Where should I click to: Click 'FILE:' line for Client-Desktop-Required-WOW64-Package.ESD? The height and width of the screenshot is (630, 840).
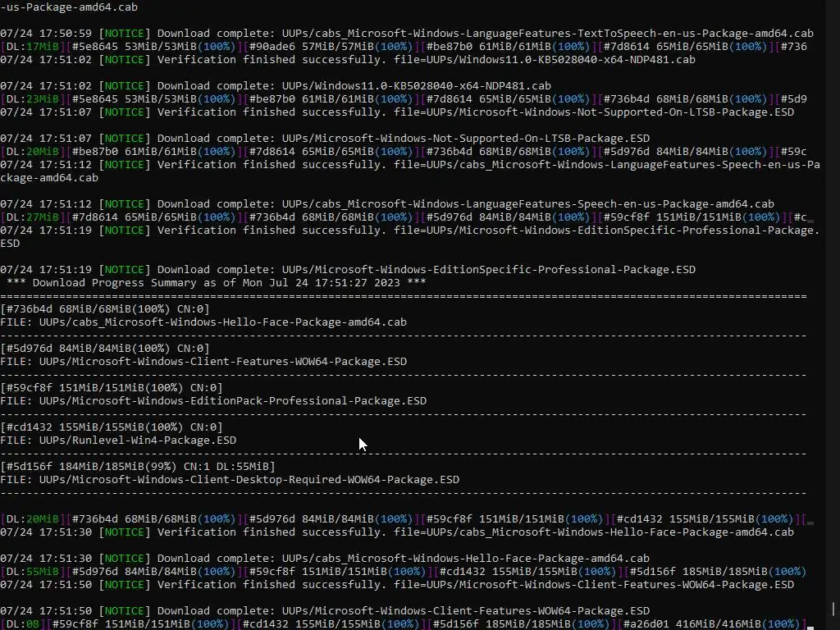230,479
